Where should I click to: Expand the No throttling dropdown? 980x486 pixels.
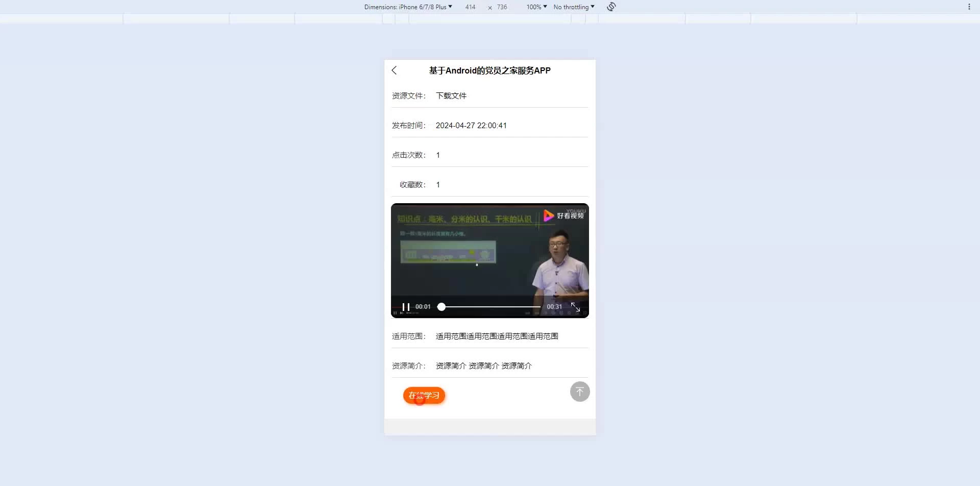tap(574, 7)
